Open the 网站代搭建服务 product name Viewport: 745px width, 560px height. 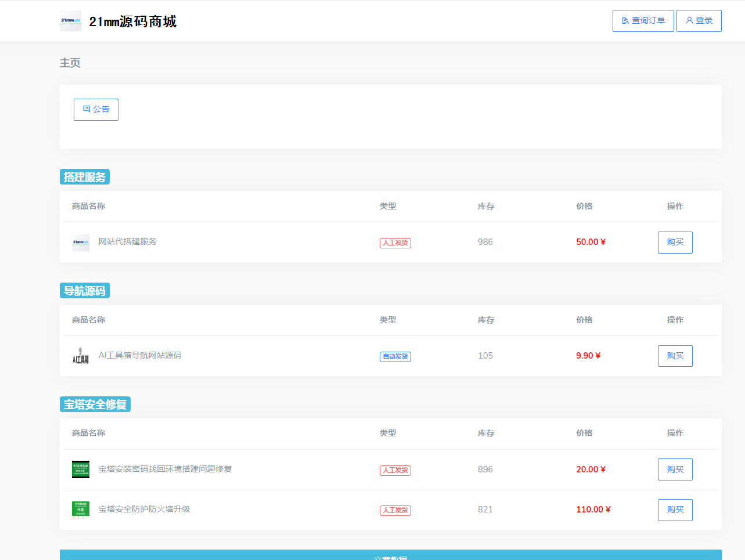(127, 241)
